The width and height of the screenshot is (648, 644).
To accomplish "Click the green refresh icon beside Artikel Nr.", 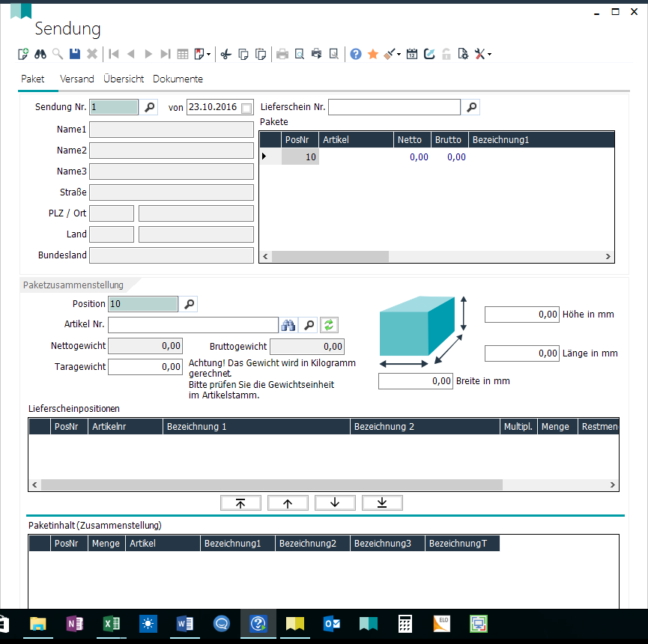I will coord(329,325).
